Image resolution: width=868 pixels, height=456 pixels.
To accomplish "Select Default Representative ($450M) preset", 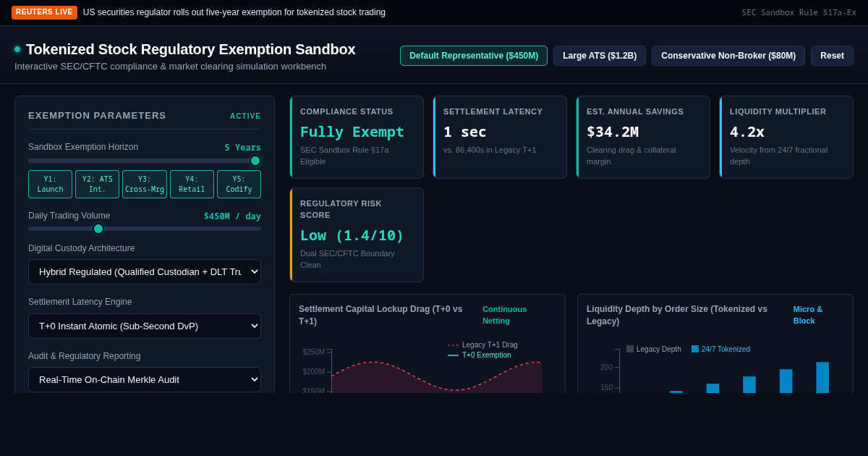I will pos(474,56).
